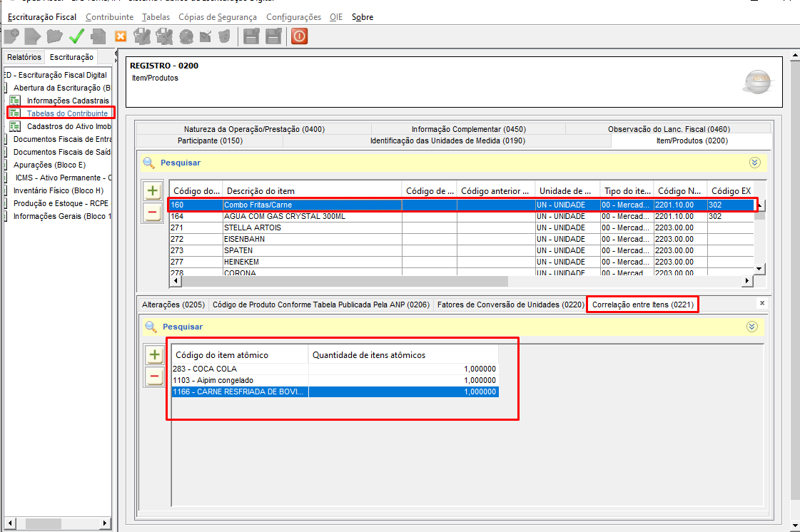Click green plus in item/produtos table
The image size is (800, 532).
[x=152, y=191]
